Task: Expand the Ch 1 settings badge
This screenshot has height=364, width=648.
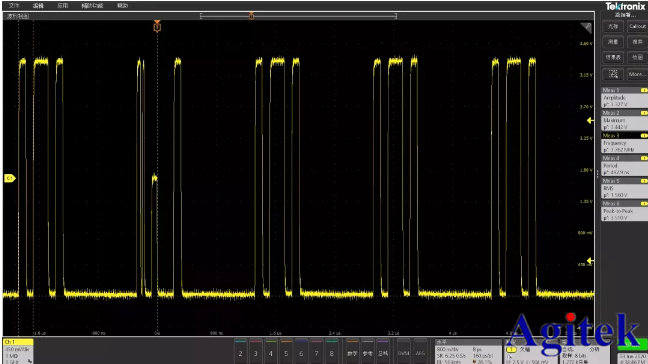Action: click(18, 351)
